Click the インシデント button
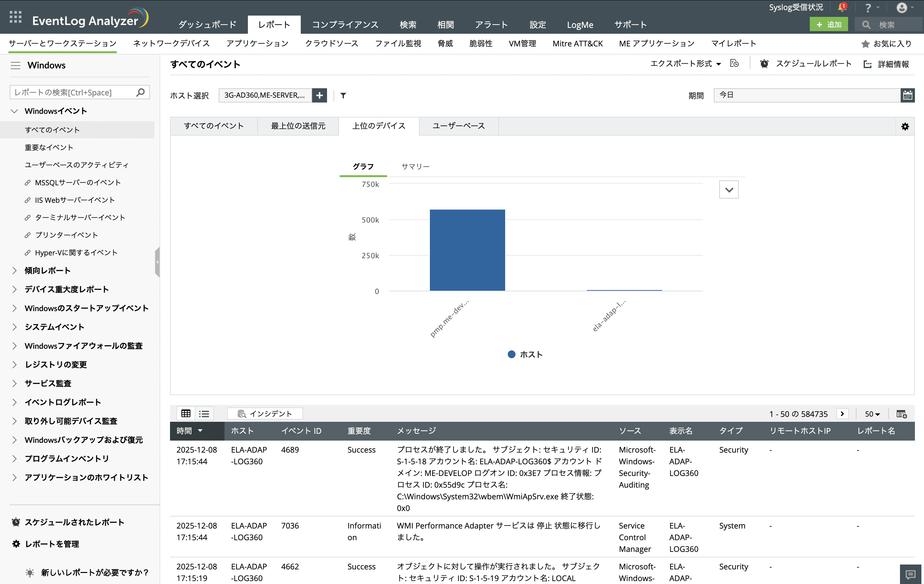This screenshot has width=924, height=584. click(x=265, y=414)
